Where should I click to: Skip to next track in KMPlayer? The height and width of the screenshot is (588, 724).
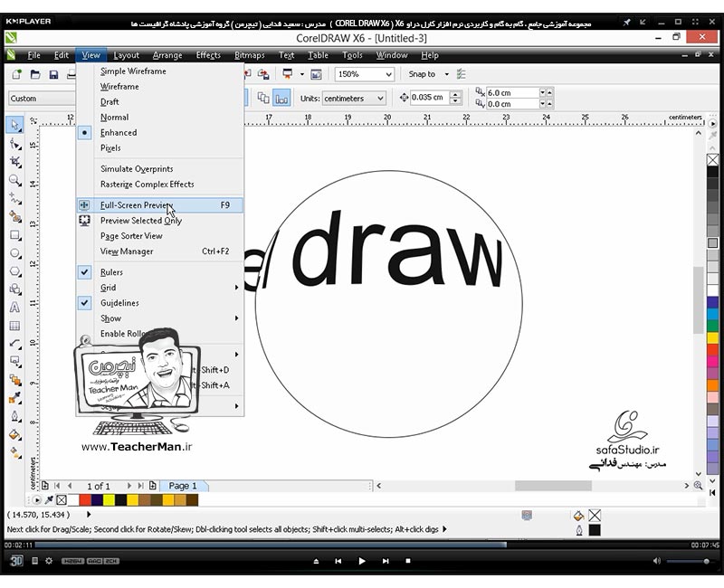point(386,561)
